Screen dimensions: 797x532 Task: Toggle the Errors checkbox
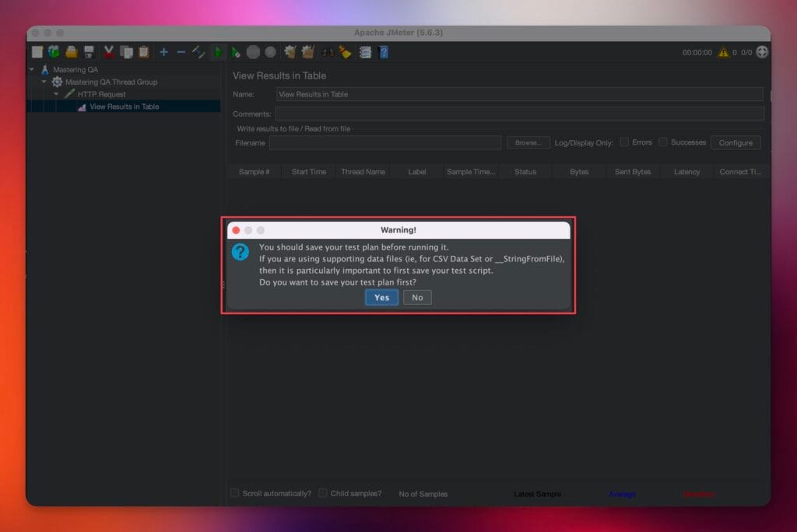pos(624,142)
